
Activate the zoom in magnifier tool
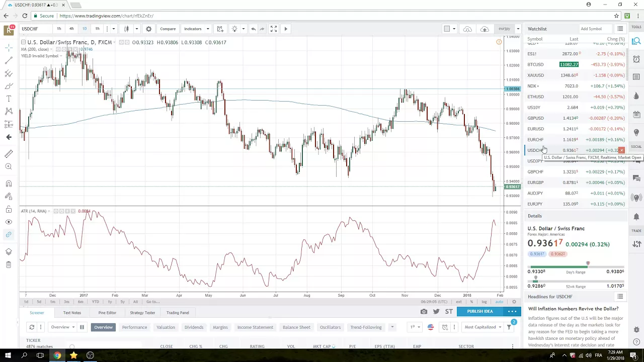pos(9,166)
